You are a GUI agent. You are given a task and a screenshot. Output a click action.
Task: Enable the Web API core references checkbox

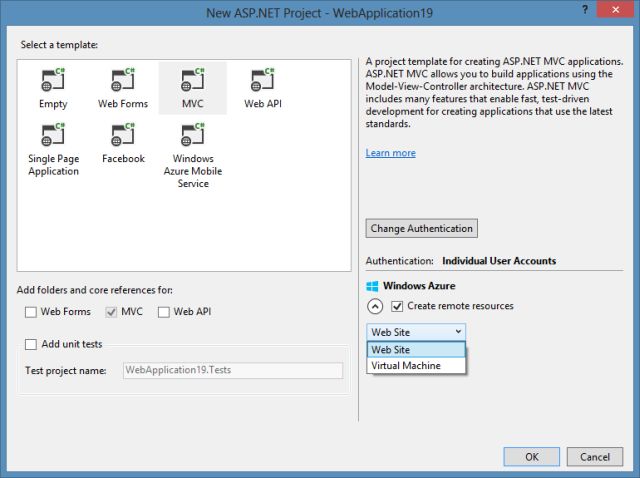(164, 312)
